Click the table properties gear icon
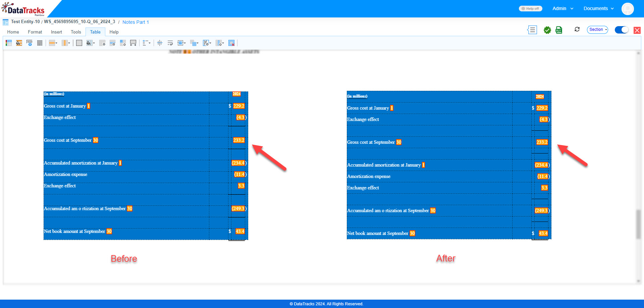Image resolution: width=644 pixels, height=308 pixels. click(102, 43)
